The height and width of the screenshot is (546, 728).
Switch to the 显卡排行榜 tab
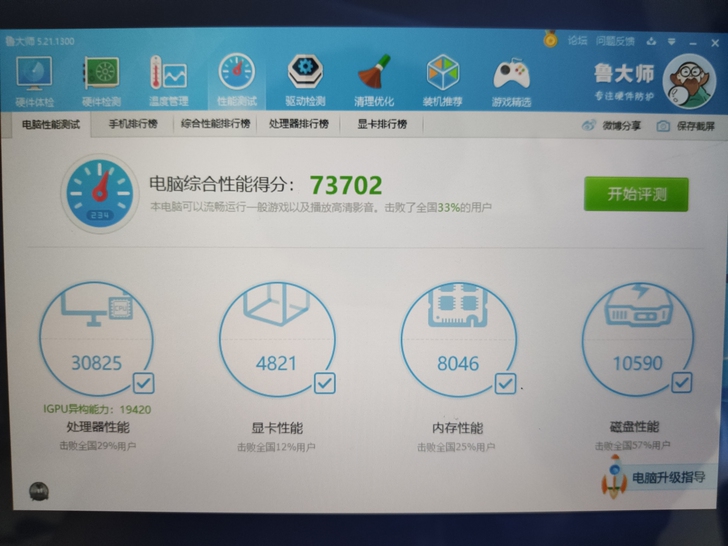tap(382, 125)
